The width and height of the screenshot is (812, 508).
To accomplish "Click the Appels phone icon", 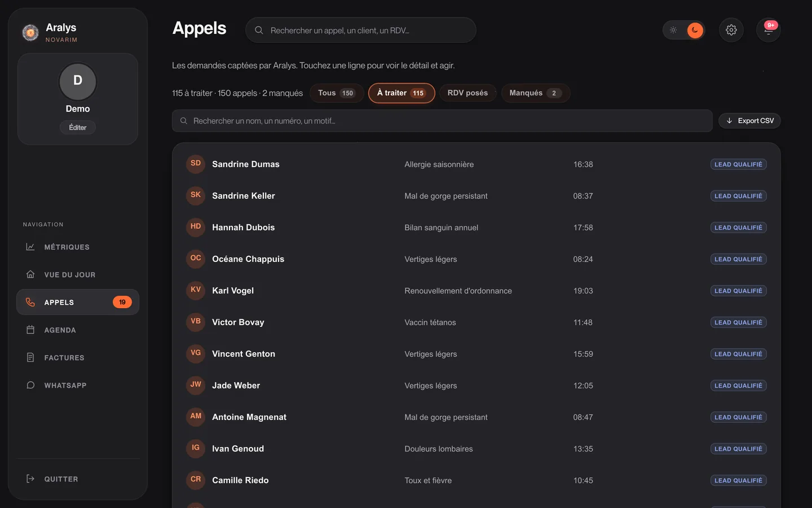I will [x=30, y=302].
